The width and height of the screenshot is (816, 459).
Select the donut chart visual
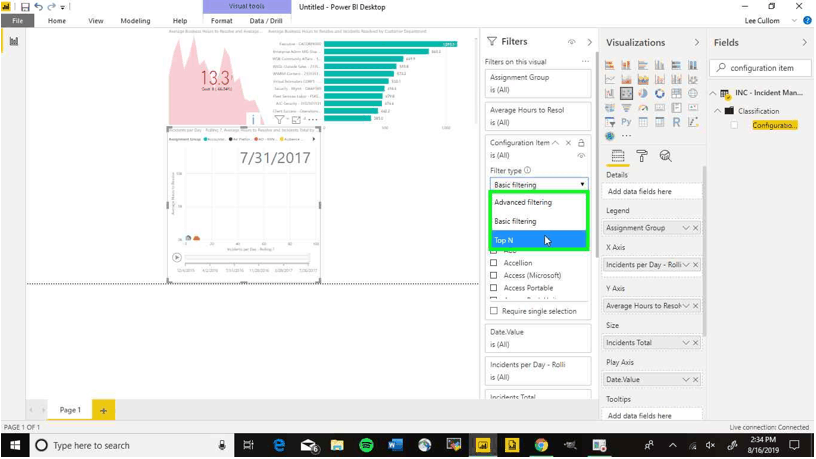click(x=659, y=94)
